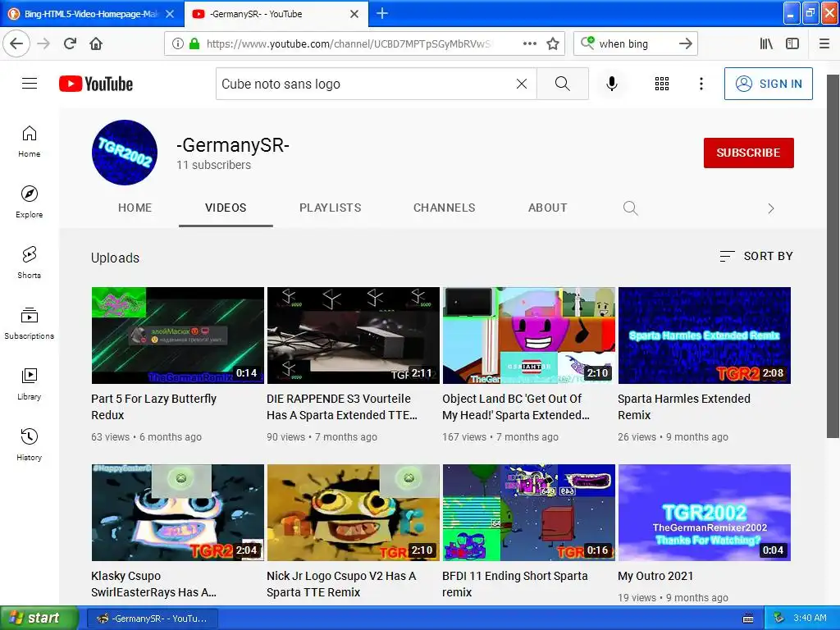Click the -GermanySR- YouTube taskbar button

[152, 619]
